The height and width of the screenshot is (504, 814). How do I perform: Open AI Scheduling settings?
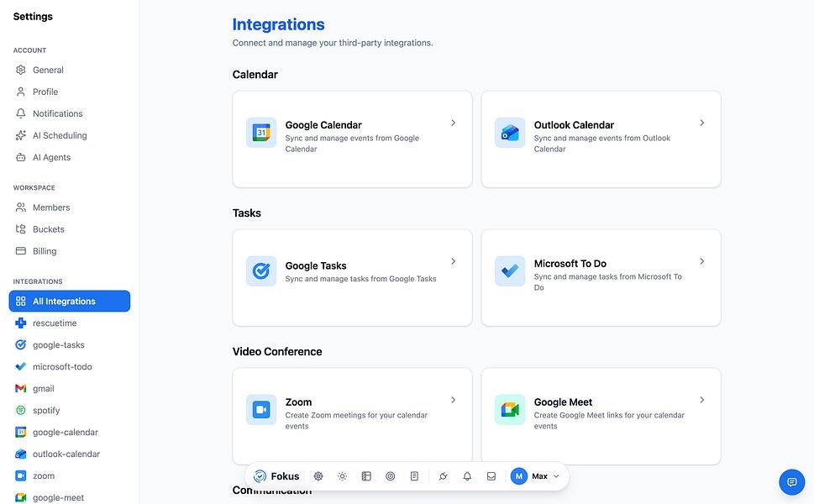[x=60, y=134]
